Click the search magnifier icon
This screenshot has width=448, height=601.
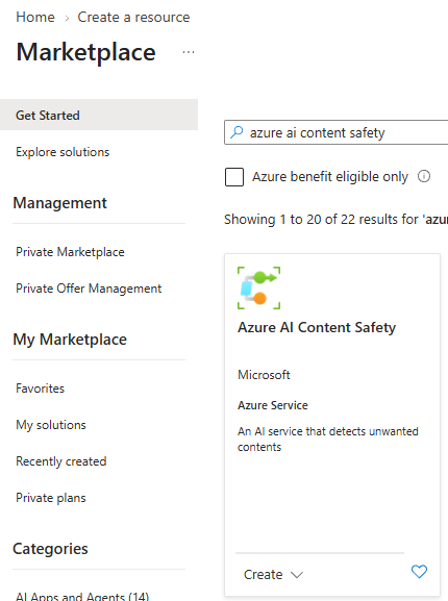tap(236, 132)
